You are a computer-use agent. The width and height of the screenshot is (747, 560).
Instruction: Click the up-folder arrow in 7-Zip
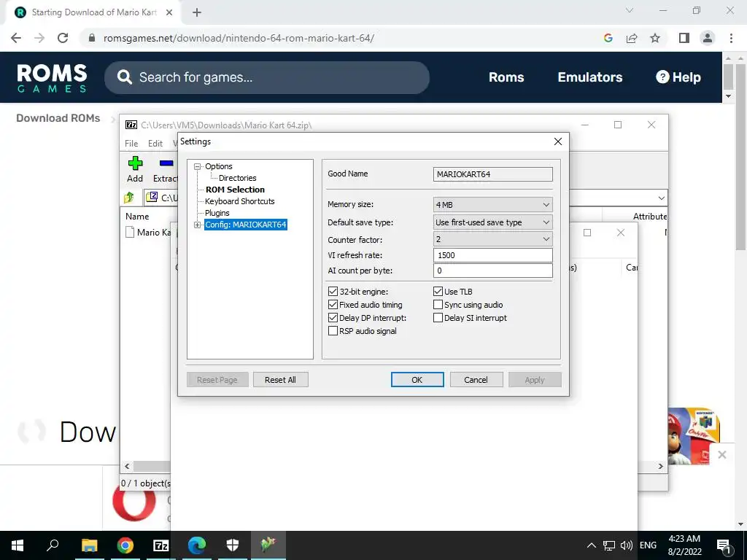[x=129, y=197]
